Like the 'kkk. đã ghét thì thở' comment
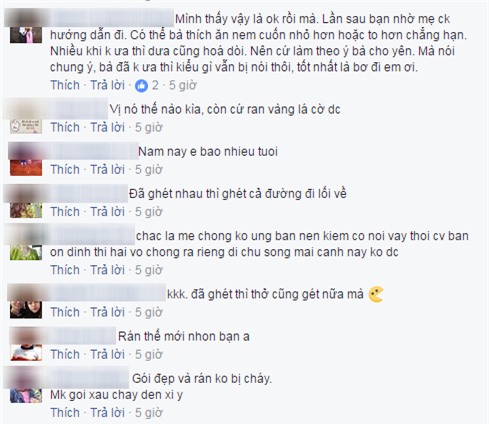This screenshot has height=424, width=489. pyautogui.click(x=65, y=312)
